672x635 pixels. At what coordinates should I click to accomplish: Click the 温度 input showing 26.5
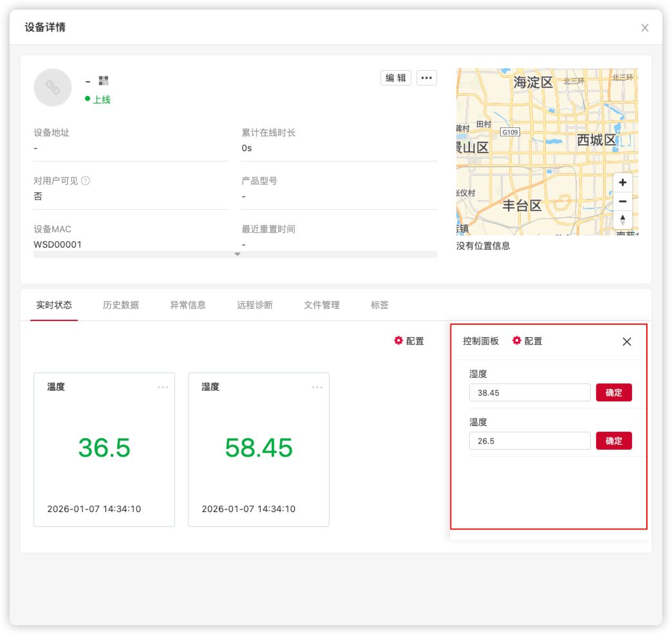[x=529, y=441]
